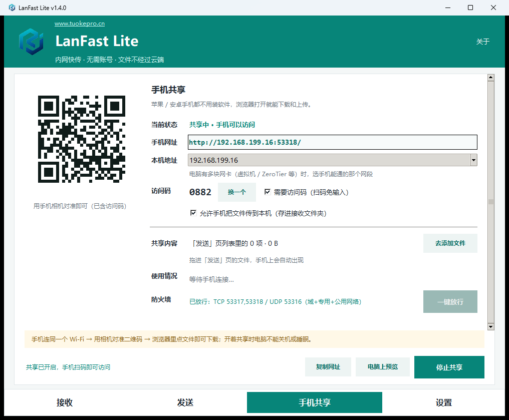509x420 pixels.
Task: Switch to the 发送 tab
Action: pos(185,402)
